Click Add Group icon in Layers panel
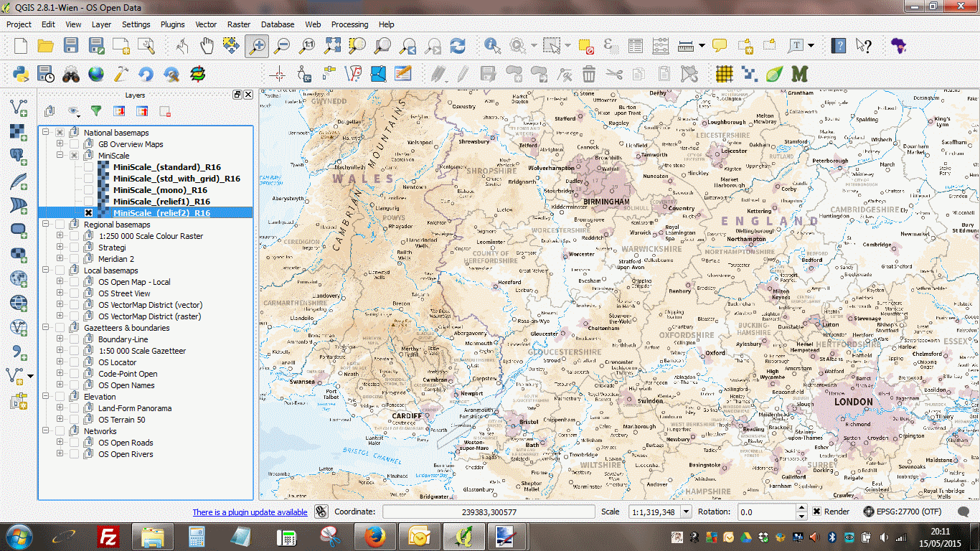This screenshot has width=980, height=551. coord(50,111)
